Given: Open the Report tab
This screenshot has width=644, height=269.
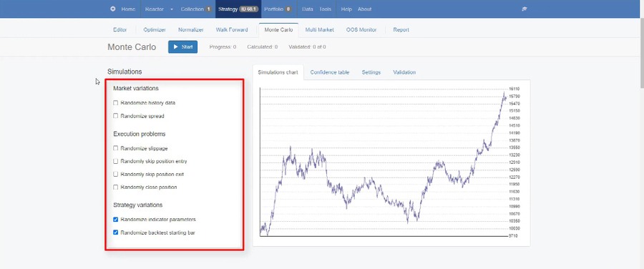Looking at the screenshot, I should 401,29.
